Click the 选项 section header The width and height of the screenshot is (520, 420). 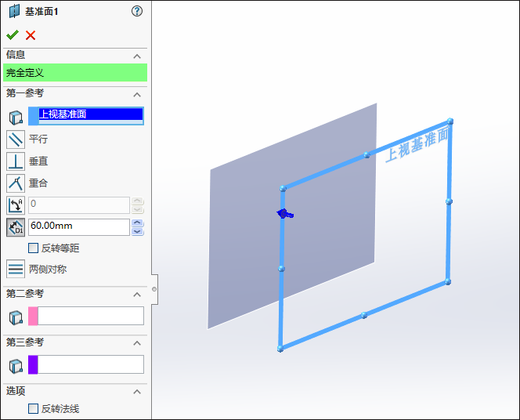pos(75,391)
